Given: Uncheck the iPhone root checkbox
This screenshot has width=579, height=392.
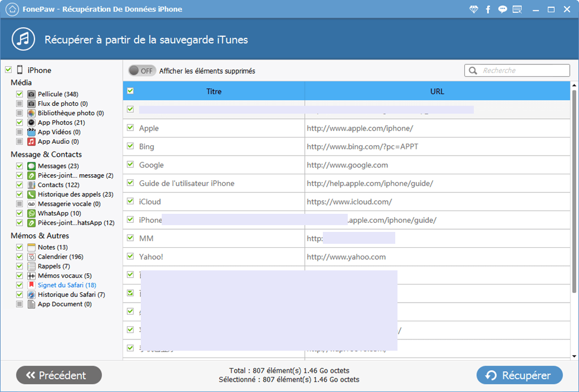Looking at the screenshot, I should [x=8, y=70].
